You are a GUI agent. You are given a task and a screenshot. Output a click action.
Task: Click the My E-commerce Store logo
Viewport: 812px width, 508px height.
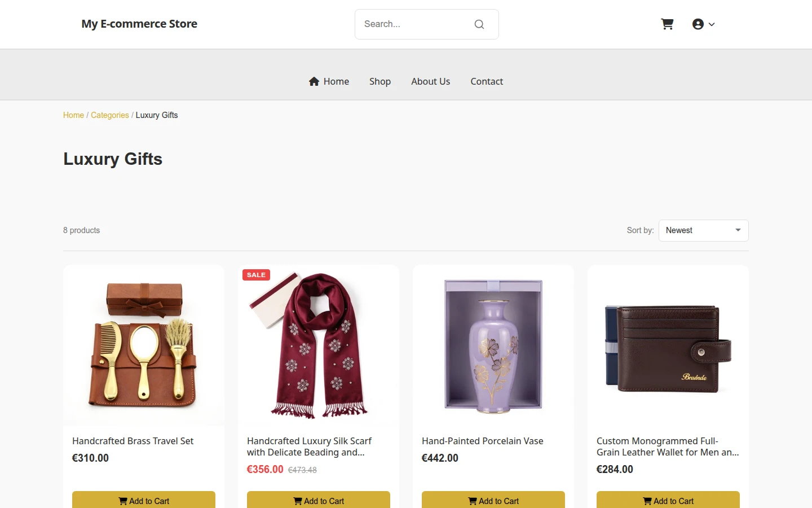coord(139,24)
